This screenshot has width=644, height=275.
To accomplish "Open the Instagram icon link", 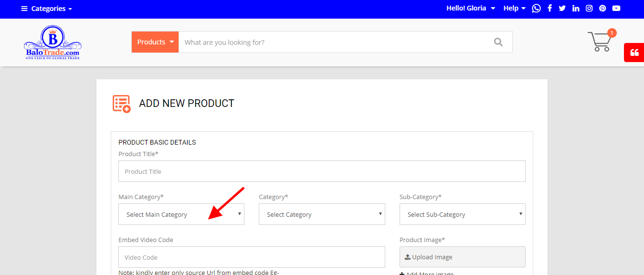I will [x=589, y=8].
